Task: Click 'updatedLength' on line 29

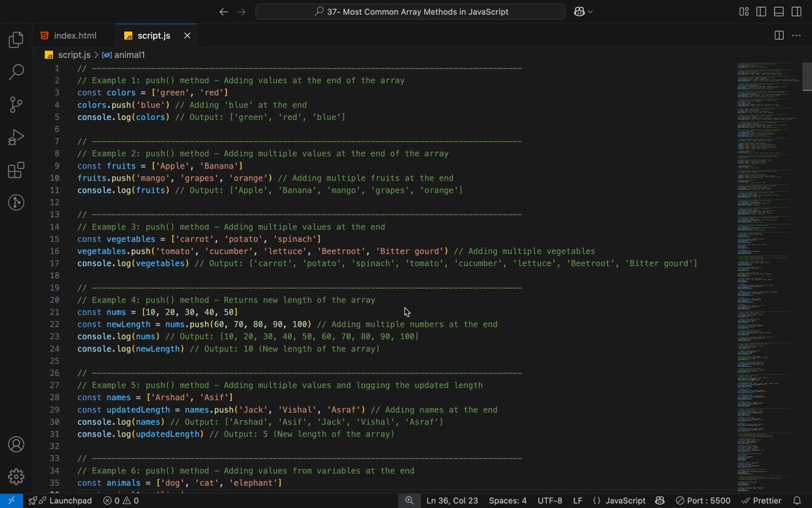Action: pos(138,409)
